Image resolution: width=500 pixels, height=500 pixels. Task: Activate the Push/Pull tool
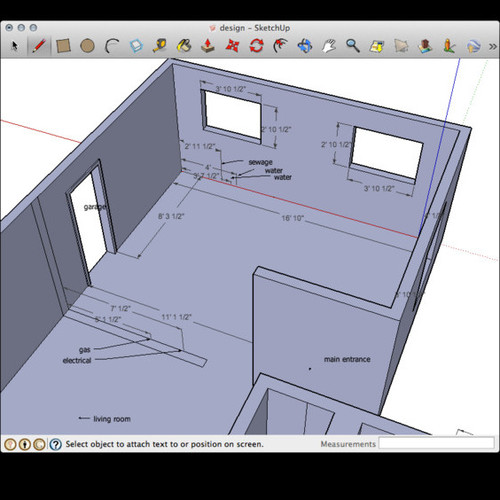pyautogui.click(x=208, y=46)
